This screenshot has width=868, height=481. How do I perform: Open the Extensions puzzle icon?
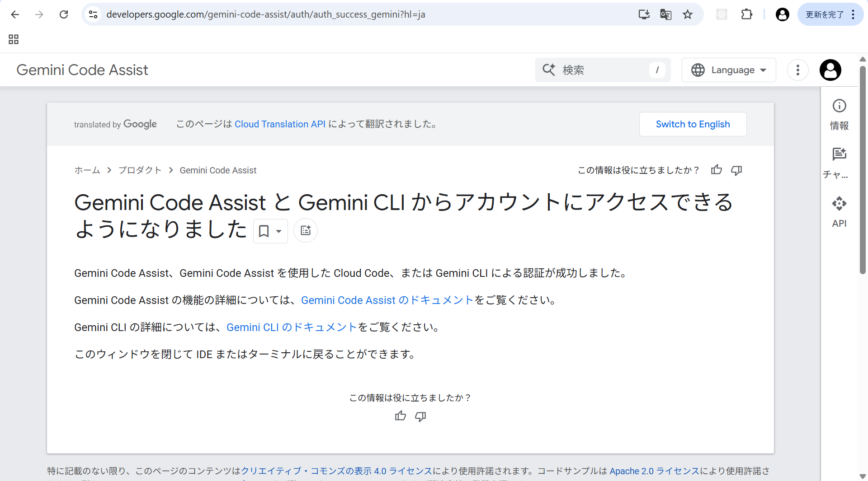coord(747,14)
